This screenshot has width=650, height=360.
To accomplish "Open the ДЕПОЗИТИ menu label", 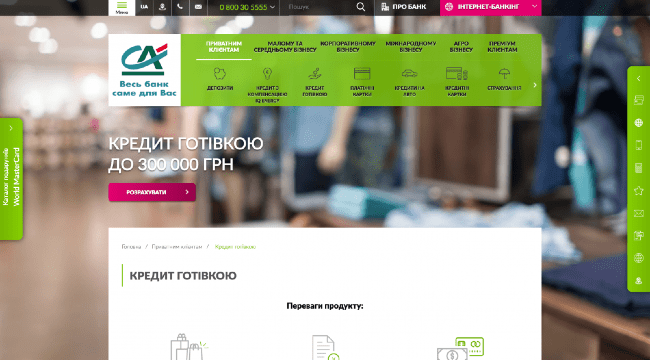I will pos(220,88).
